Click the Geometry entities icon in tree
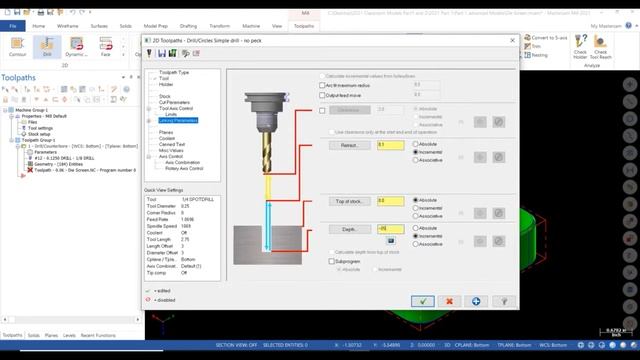This screenshot has height=360, width=640. click(x=30, y=164)
